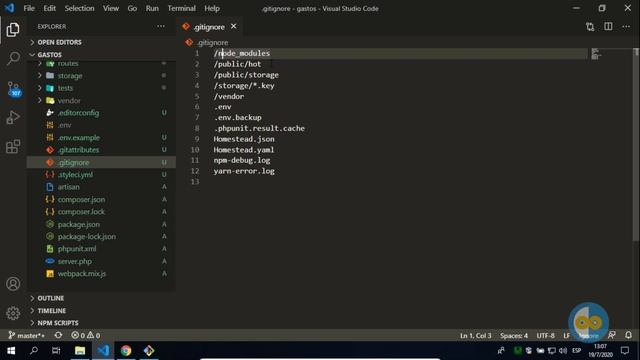Open webpack.mix.js in the explorer
Screen dimensions: 640x360
(x=82, y=273)
